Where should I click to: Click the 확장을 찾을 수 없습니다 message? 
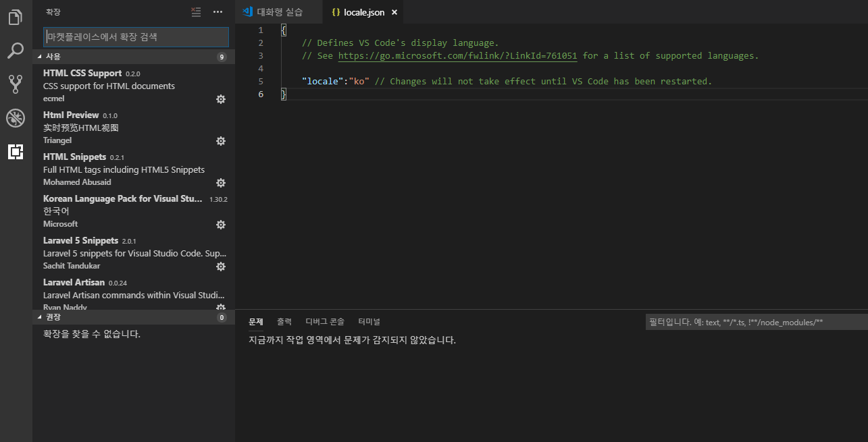pos(92,334)
